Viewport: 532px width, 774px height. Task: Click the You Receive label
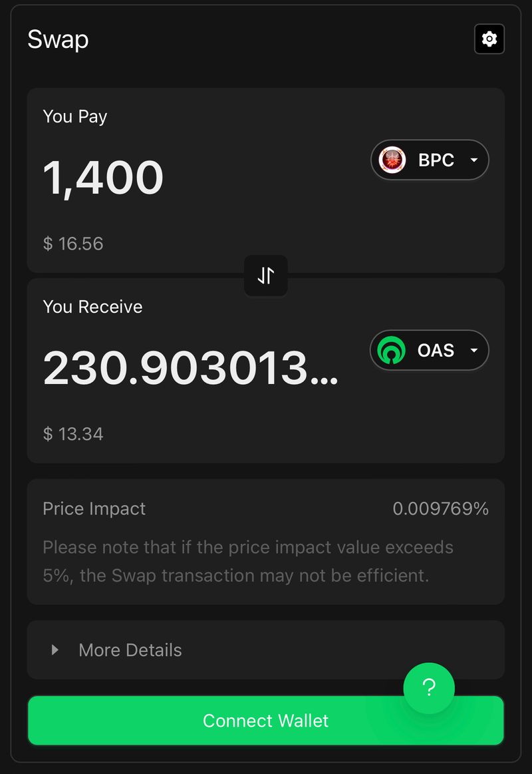[x=92, y=307]
